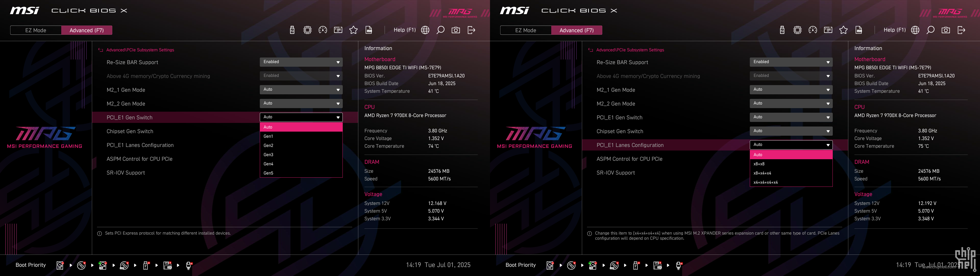Screen dimensions: 980x276
Task: Open M2_1 Gen Mode dropdown in right screenshot
Action: pos(791,90)
